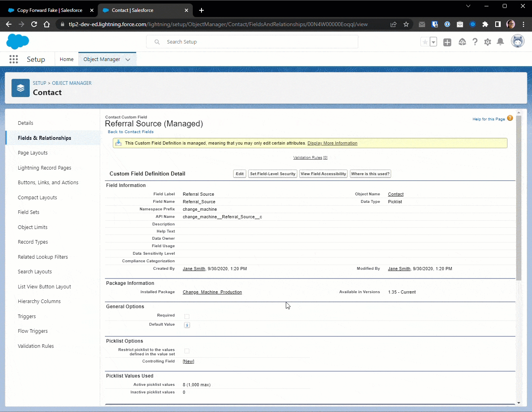Open the Salesforce help question mark
This screenshot has height=412, width=532.
pyautogui.click(x=475, y=42)
